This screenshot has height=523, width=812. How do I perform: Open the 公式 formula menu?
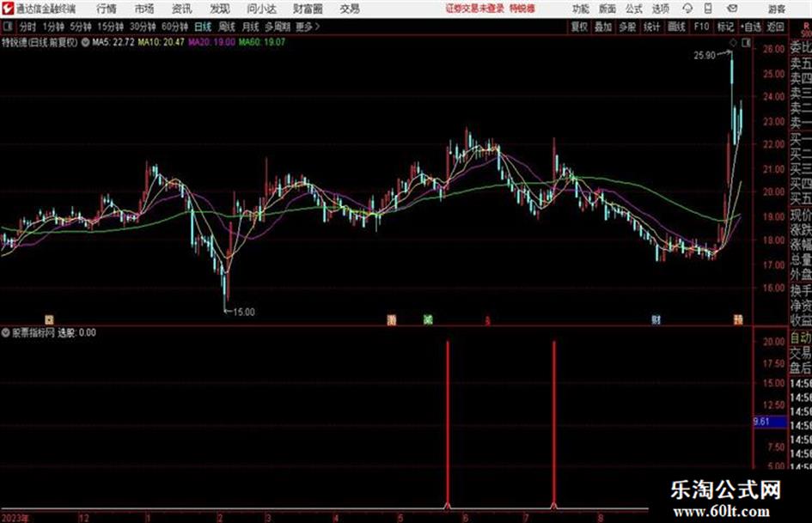634,9
